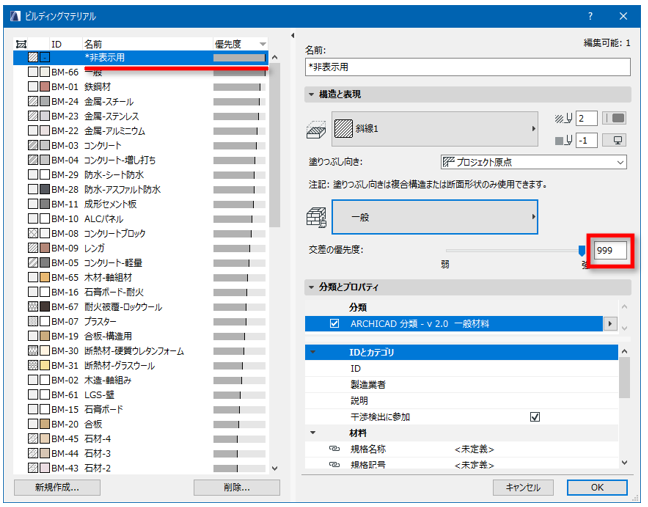This screenshot has height=507, width=648.
Task: Click the BM-19 合板-構造用 color swatch
Action: pyautogui.click(x=45, y=336)
